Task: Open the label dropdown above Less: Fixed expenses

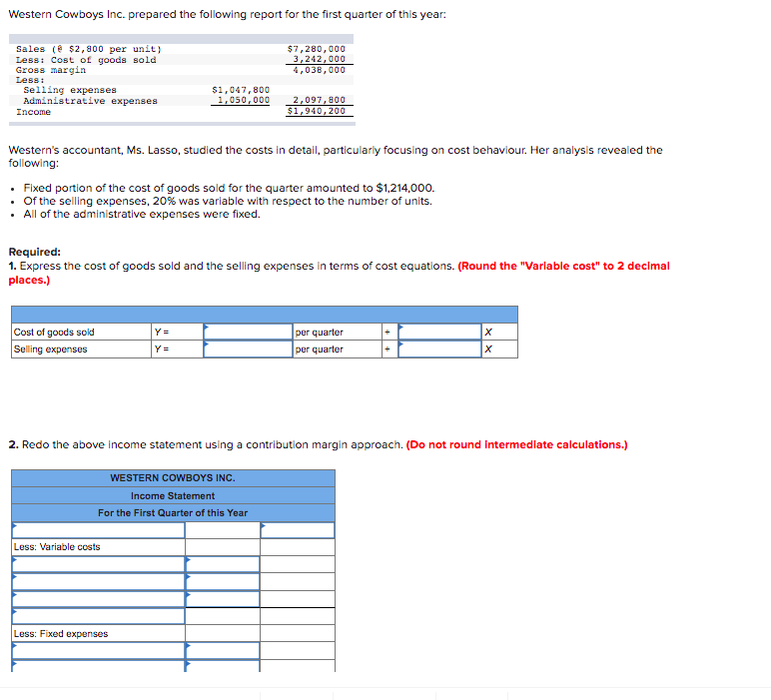Action: [x=98, y=616]
